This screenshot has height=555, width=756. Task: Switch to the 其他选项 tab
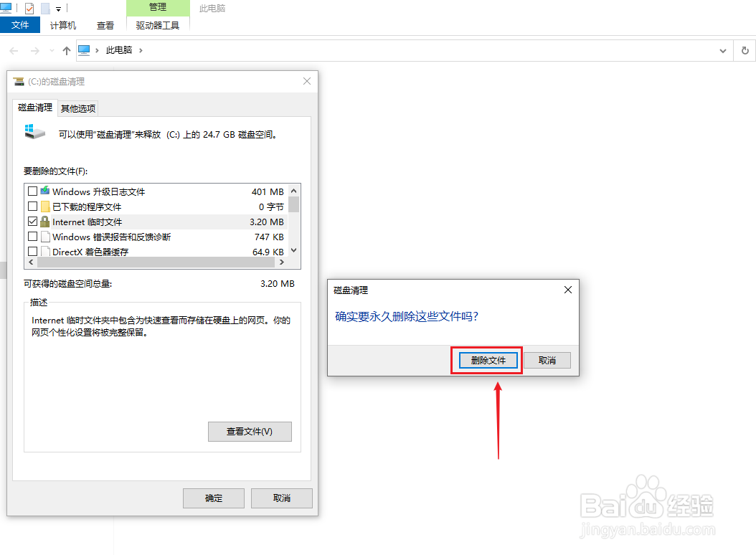tap(77, 108)
